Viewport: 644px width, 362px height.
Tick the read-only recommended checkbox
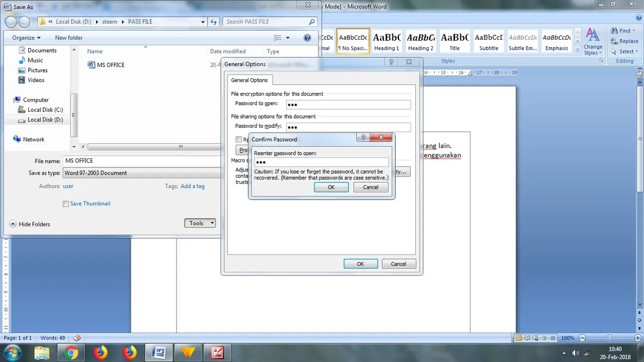(x=239, y=139)
